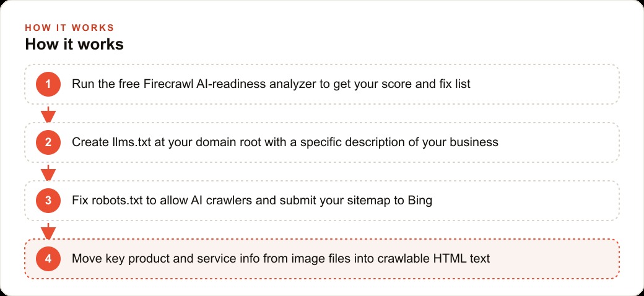Click the dashed step 2 card
Screen dimensions: 644x296
(x=322, y=142)
